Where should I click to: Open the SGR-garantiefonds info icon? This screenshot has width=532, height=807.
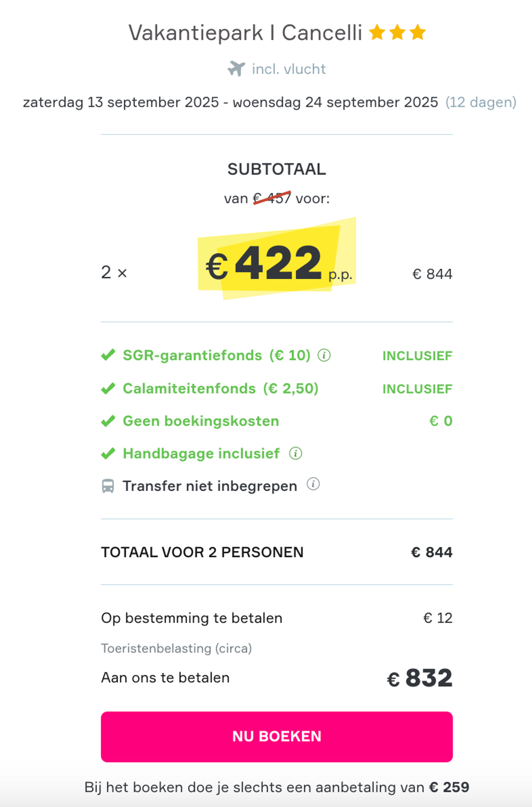pyautogui.click(x=324, y=355)
